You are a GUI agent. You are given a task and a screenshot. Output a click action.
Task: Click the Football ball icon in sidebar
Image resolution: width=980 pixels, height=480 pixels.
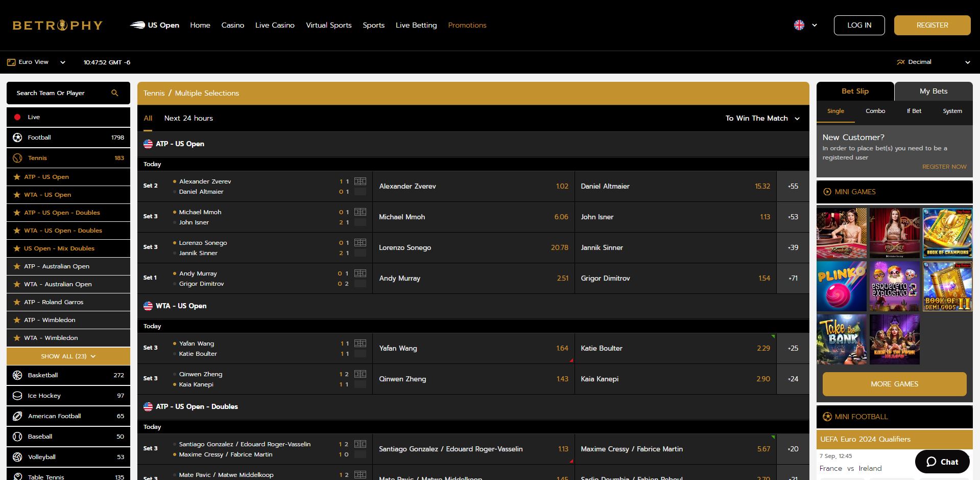17,138
